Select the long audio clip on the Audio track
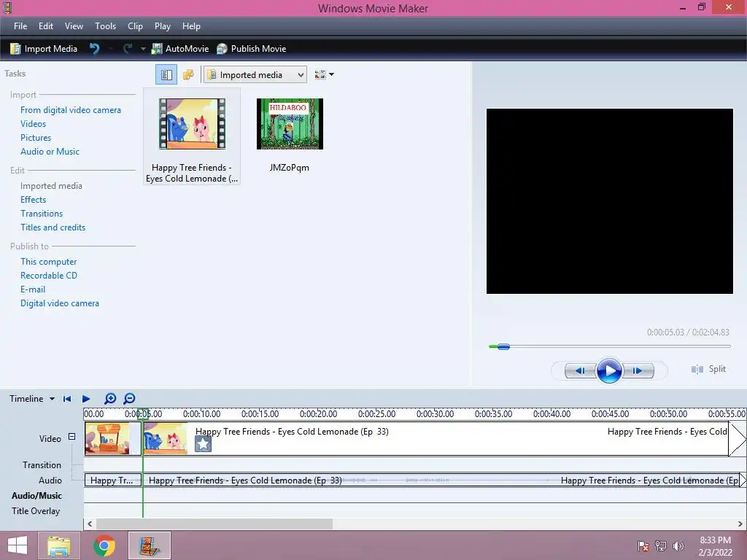This screenshot has height=560, width=747. tap(441, 480)
